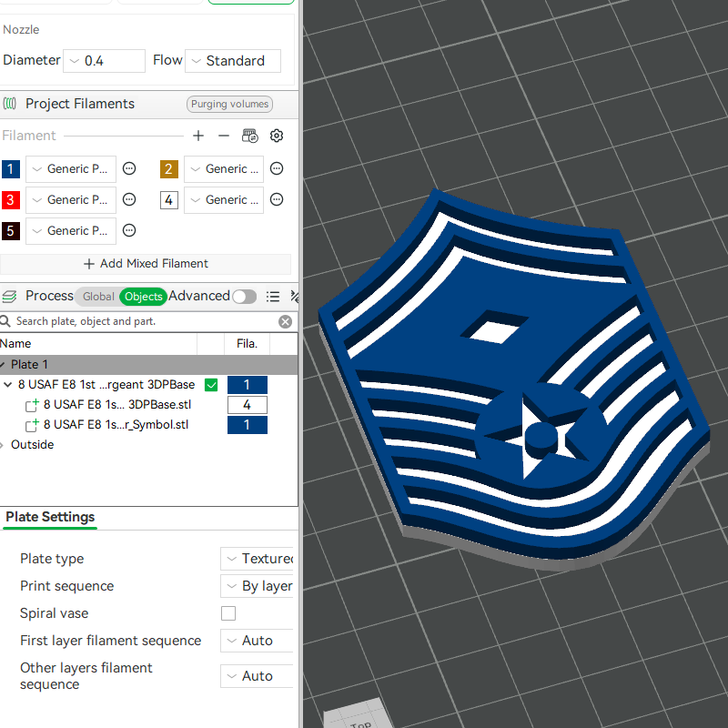Image resolution: width=728 pixels, height=728 pixels.
Task: Switch process scope to Objects
Action: point(143,297)
